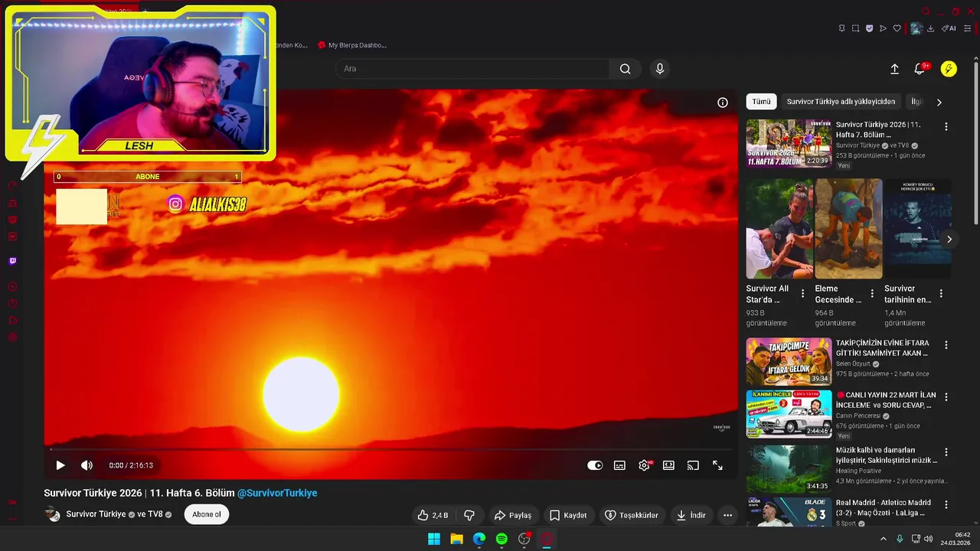The width and height of the screenshot is (980, 551).
Task: Open browser sidebar settings gear icon
Action: coord(12,337)
